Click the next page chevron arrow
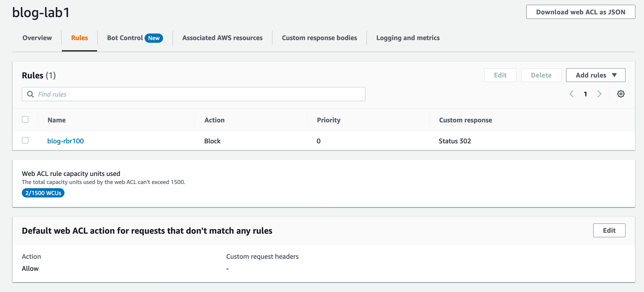644x292 pixels. coord(600,94)
